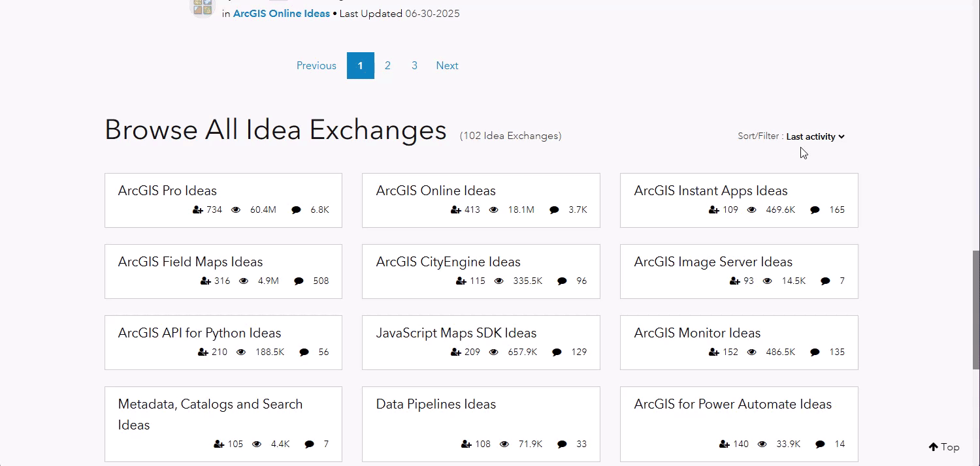This screenshot has height=466, width=980.
Task: Click comments icon on Instant Apps Ideas
Action: click(x=815, y=210)
